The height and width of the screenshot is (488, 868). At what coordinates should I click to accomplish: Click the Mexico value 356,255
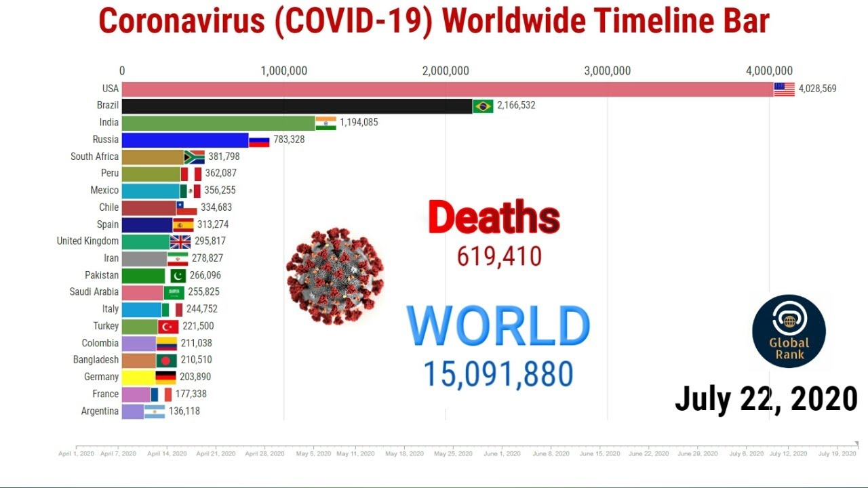tap(220, 190)
